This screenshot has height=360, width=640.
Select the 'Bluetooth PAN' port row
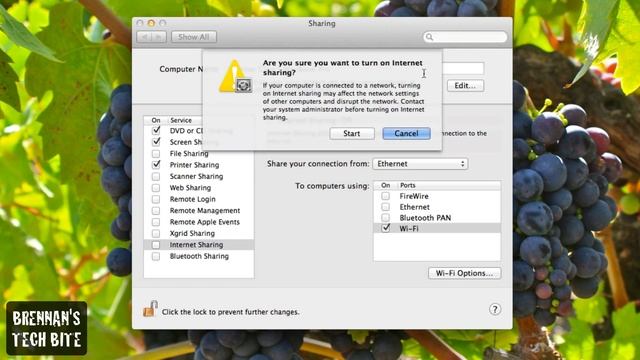(x=437, y=218)
